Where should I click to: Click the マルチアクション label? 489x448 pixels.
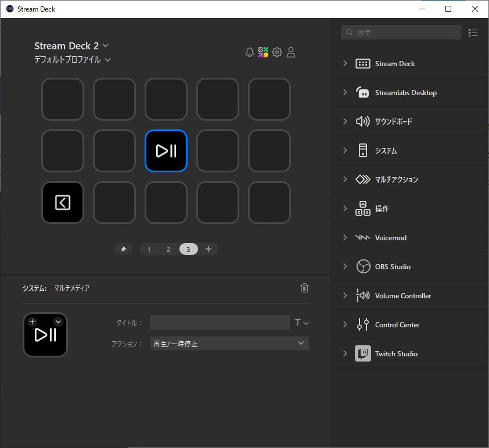(x=397, y=179)
